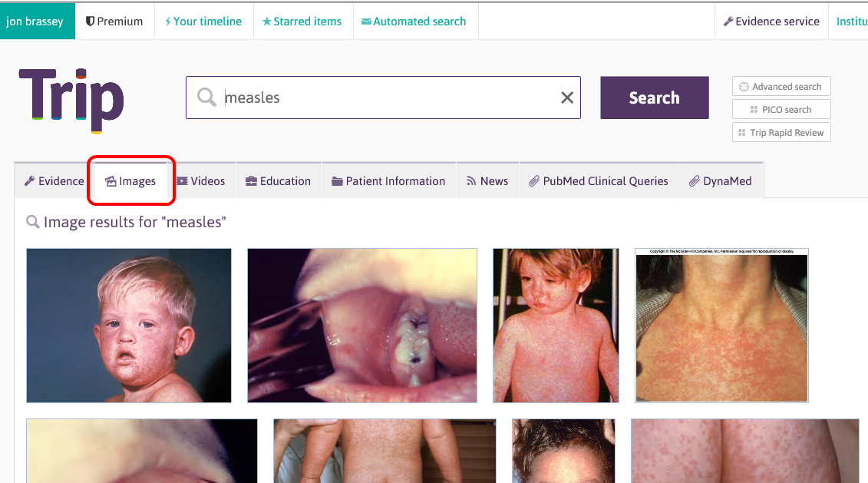
Task: Open Automated search
Action: (413, 22)
